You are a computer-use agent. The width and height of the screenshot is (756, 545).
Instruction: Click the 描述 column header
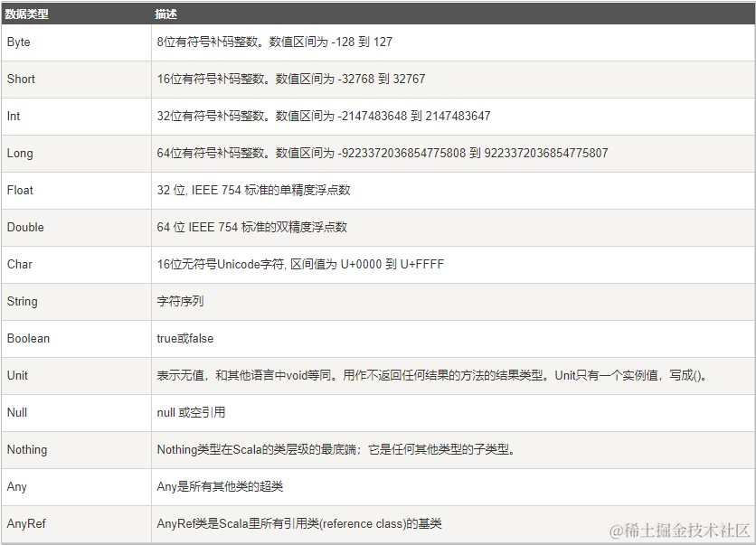(x=163, y=13)
